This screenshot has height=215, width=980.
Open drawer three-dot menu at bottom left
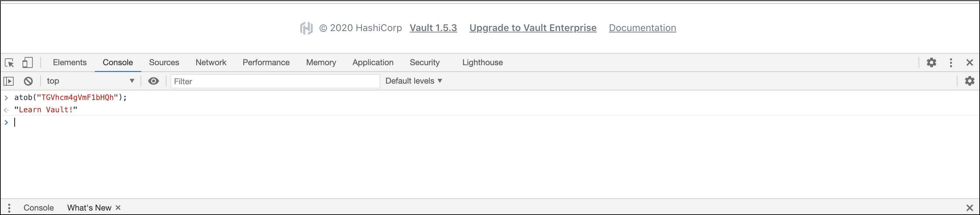point(9,208)
